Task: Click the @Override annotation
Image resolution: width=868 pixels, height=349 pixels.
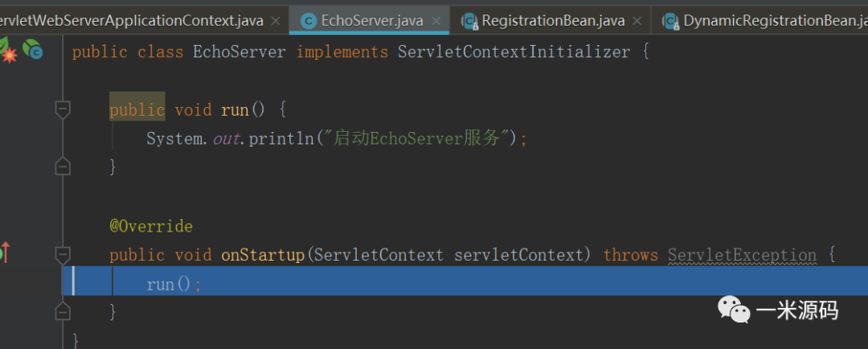Action: pyautogui.click(x=151, y=226)
